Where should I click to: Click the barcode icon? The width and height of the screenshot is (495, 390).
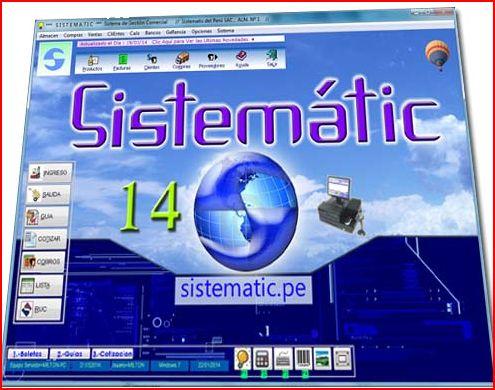point(303,358)
